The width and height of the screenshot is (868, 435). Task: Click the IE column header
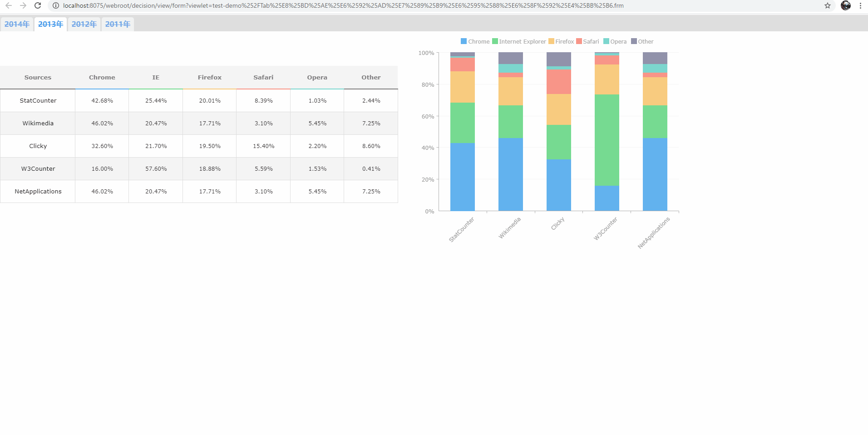156,78
